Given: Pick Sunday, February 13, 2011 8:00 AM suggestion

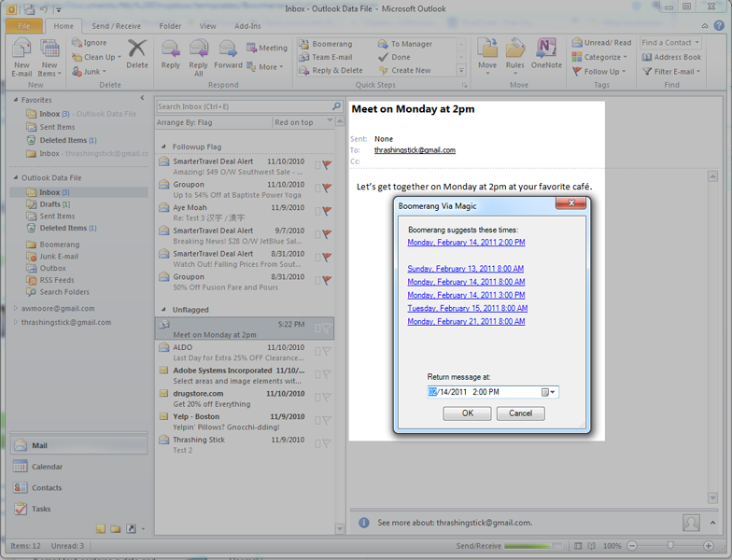Looking at the screenshot, I should pyautogui.click(x=465, y=269).
